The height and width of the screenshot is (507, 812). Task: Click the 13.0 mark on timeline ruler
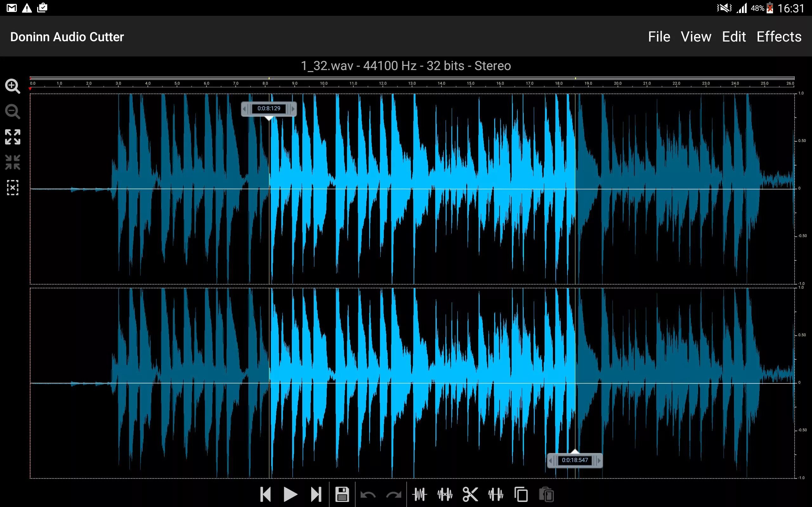[412, 83]
